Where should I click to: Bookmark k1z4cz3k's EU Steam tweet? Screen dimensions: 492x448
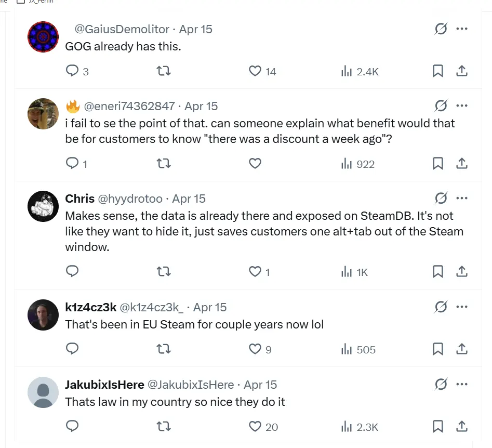(438, 349)
